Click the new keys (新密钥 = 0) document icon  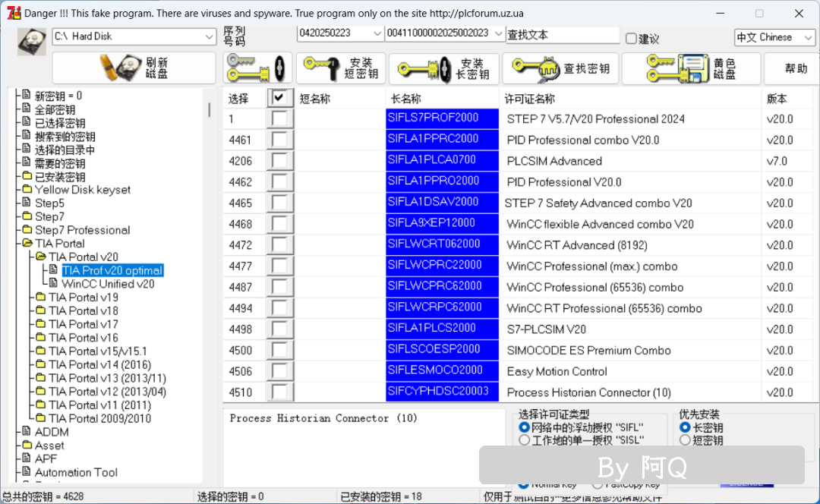tap(27, 95)
